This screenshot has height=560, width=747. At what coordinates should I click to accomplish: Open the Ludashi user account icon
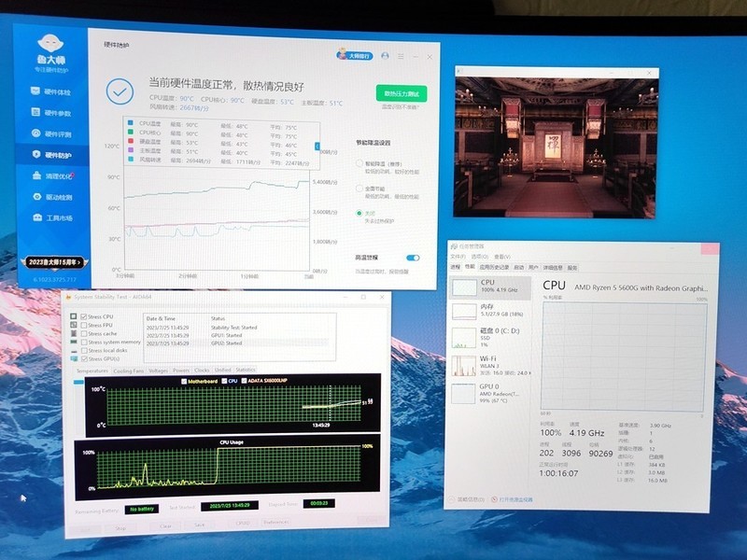tap(385, 56)
